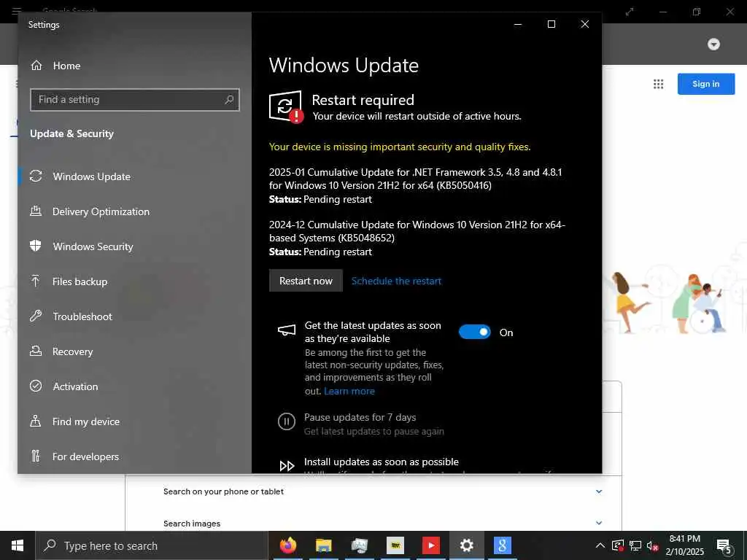The height and width of the screenshot is (560, 747).
Task: Expand the Search images section
Action: click(x=599, y=523)
